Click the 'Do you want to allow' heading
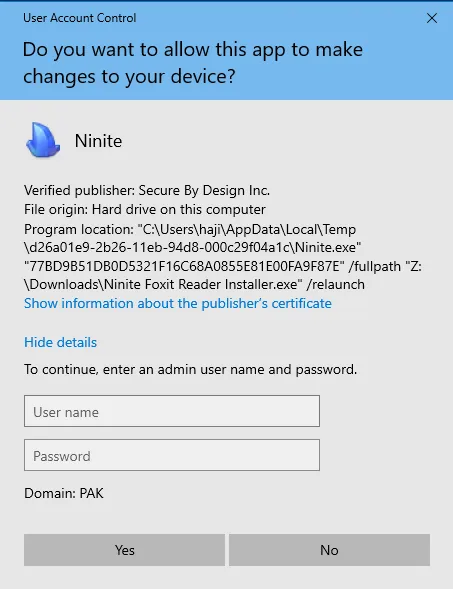The width and height of the screenshot is (453, 589). click(x=193, y=63)
